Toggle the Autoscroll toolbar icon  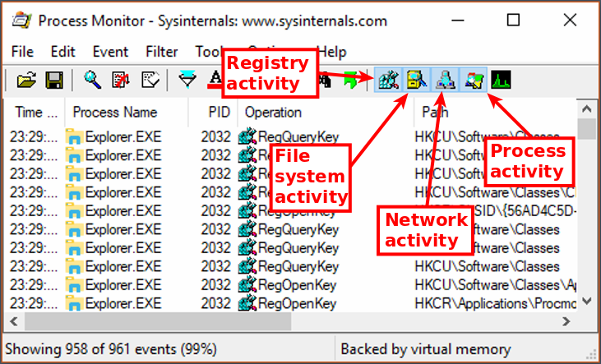(121, 80)
